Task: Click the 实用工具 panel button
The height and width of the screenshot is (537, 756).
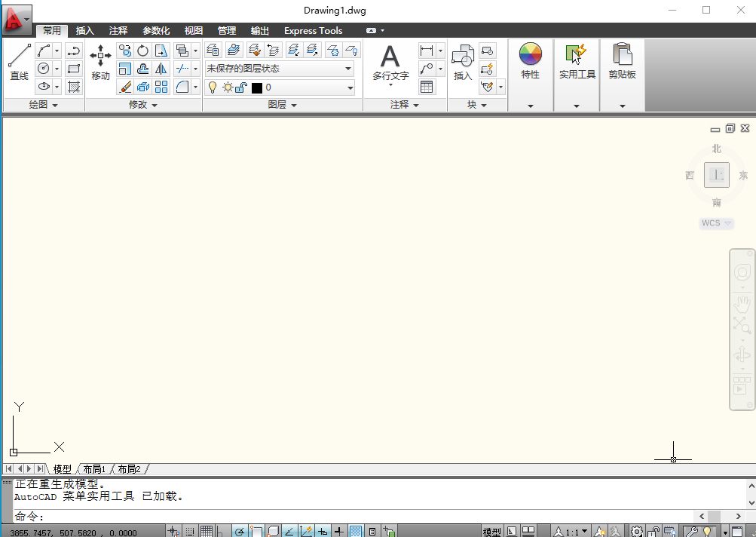Action: pos(577,60)
